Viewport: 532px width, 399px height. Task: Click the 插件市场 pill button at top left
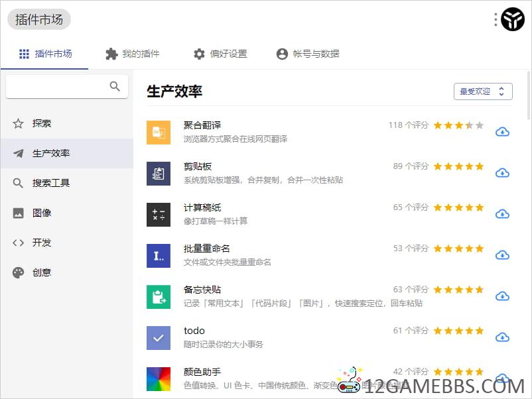pos(39,20)
